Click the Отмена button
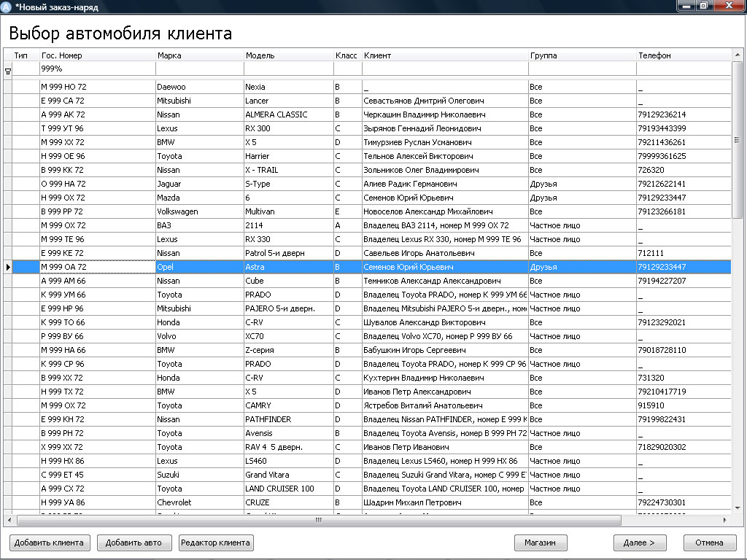747x560 pixels. click(x=709, y=542)
